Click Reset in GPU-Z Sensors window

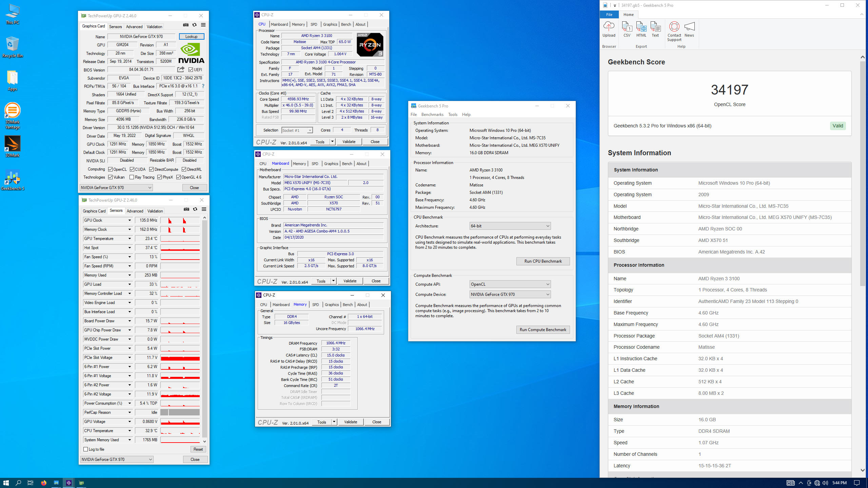[x=198, y=449]
